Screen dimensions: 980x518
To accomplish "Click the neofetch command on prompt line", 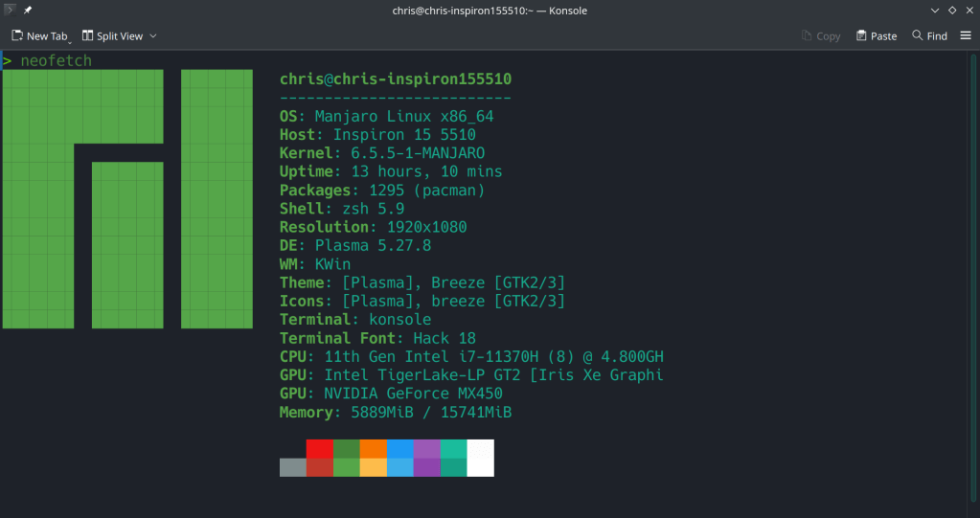I will click(x=56, y=60).
